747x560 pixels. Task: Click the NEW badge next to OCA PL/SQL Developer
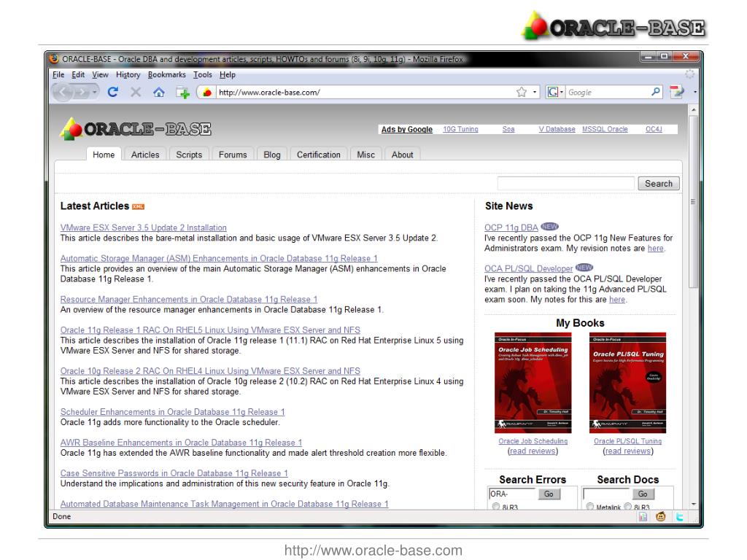coord(584,268)
